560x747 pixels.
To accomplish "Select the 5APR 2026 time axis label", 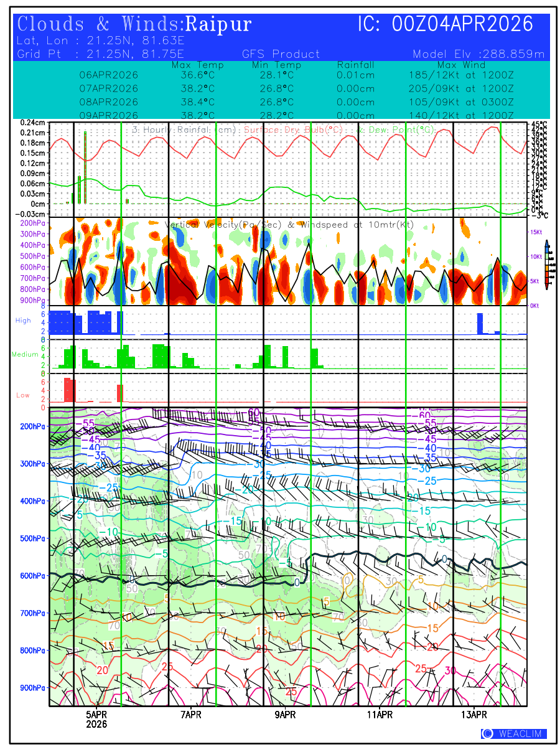I will (96, 719).
